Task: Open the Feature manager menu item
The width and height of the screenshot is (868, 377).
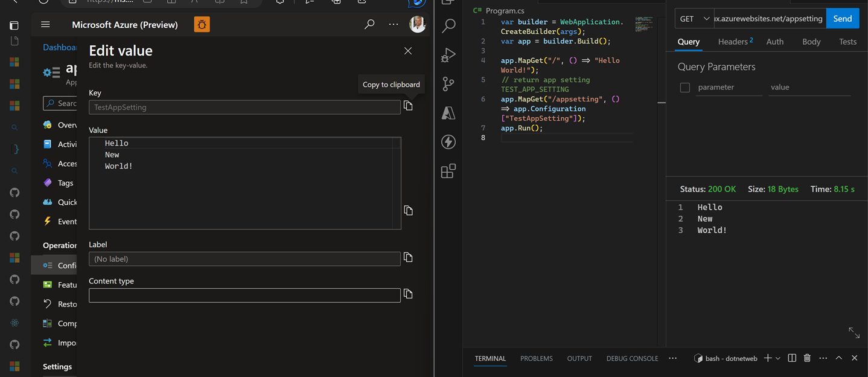Action: click(60, 285)
